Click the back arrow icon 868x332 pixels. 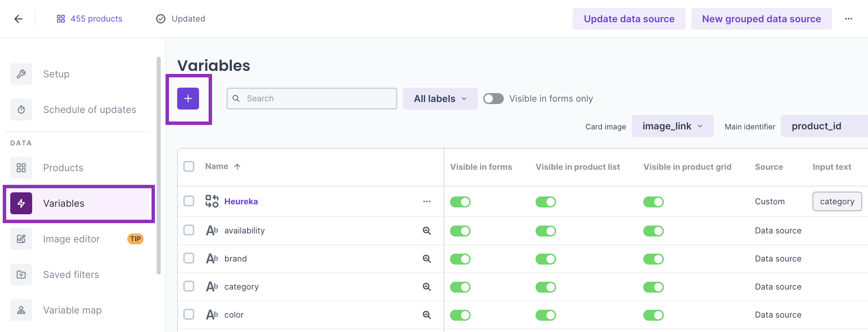18,19
